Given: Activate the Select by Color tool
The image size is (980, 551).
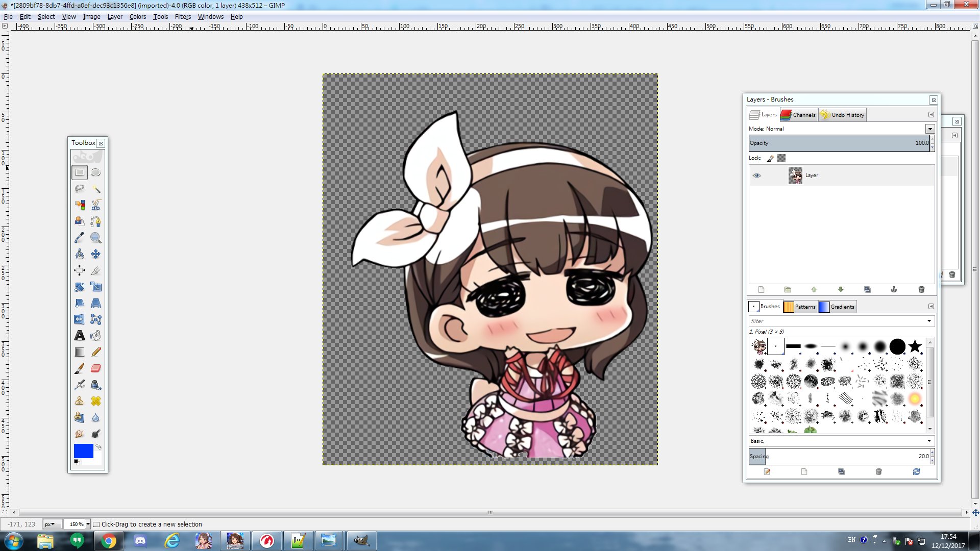Looking at the screenshot, I should pos(80,205).
